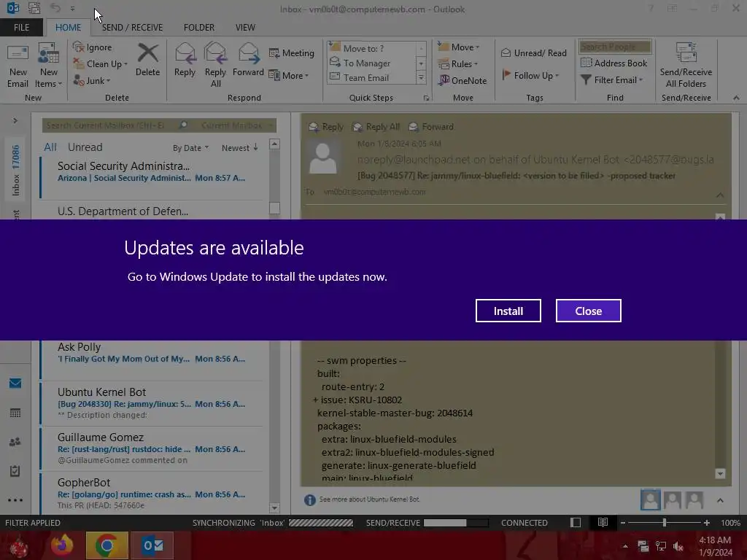Image resolution: width=747 pixels, height=560 pixels.
Task: Open the Calendar navigation icon
Action: point(15,413)
